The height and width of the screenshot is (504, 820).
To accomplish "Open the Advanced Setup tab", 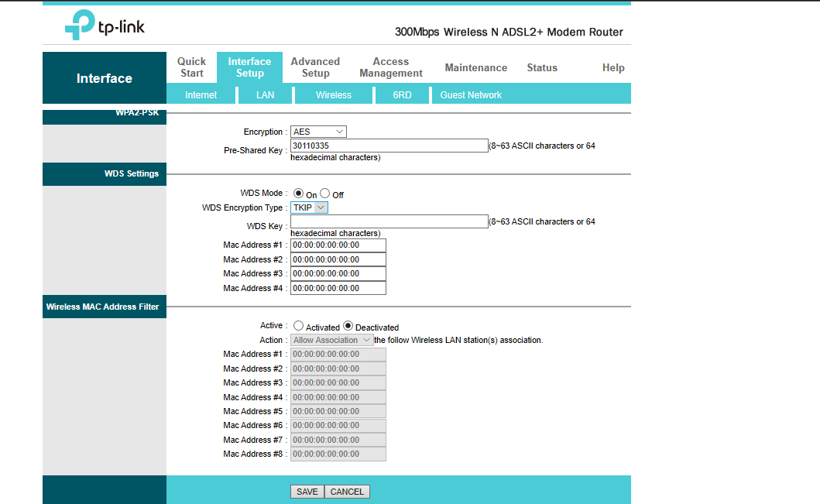I will [x=315, y=67].
